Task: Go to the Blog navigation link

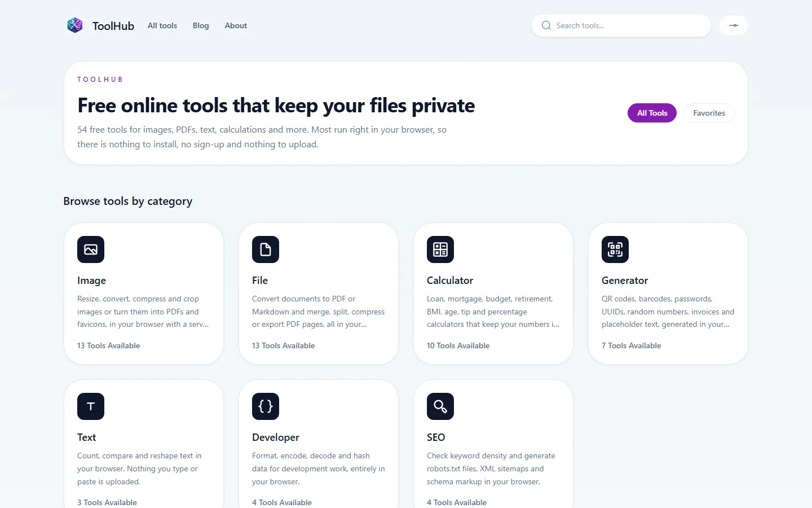Action: [201, 25]
